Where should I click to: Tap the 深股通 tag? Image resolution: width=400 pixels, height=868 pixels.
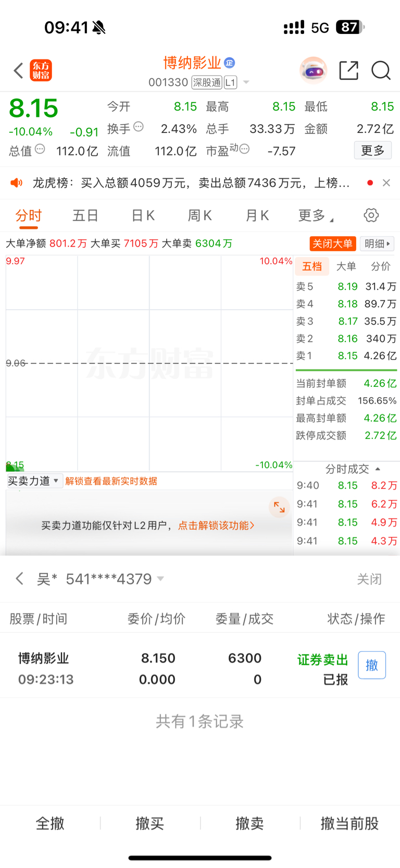coord(207,82)
